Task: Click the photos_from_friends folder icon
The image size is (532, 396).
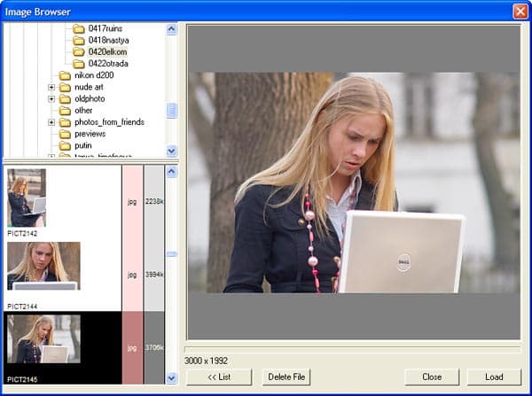Action: pyautogui.click(x=65, y=122)
